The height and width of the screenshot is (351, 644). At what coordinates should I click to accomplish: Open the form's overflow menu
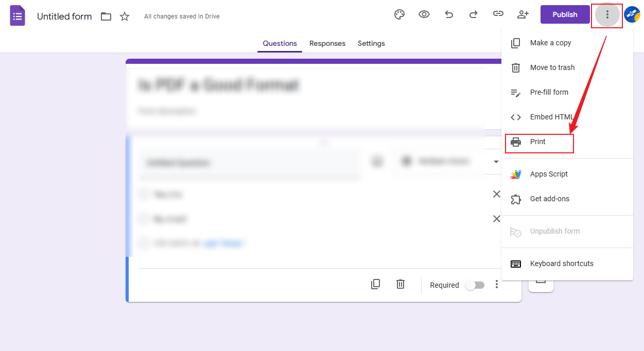click(606, 14)
